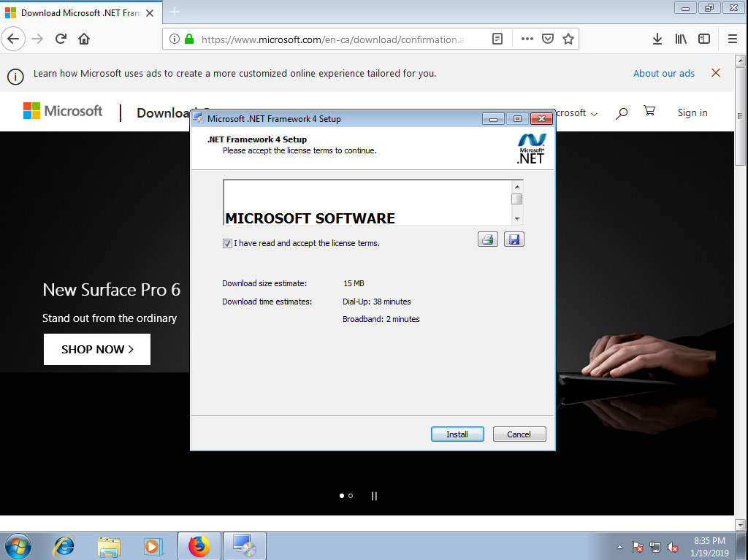Image resolution: width=748 pixels, height=560 pixels.
Task: Switch to .NET setup taskbar button
Action: point(244,546)
